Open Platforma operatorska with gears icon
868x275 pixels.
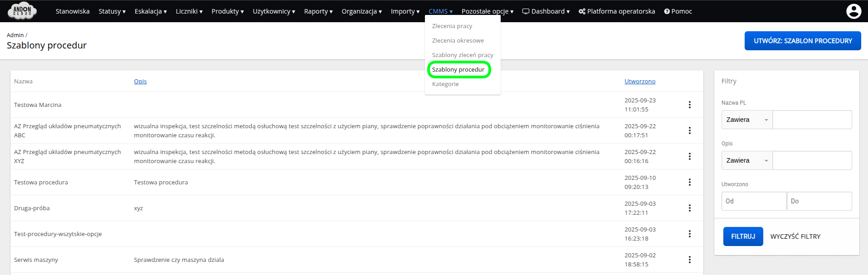[x=617, y=11]
